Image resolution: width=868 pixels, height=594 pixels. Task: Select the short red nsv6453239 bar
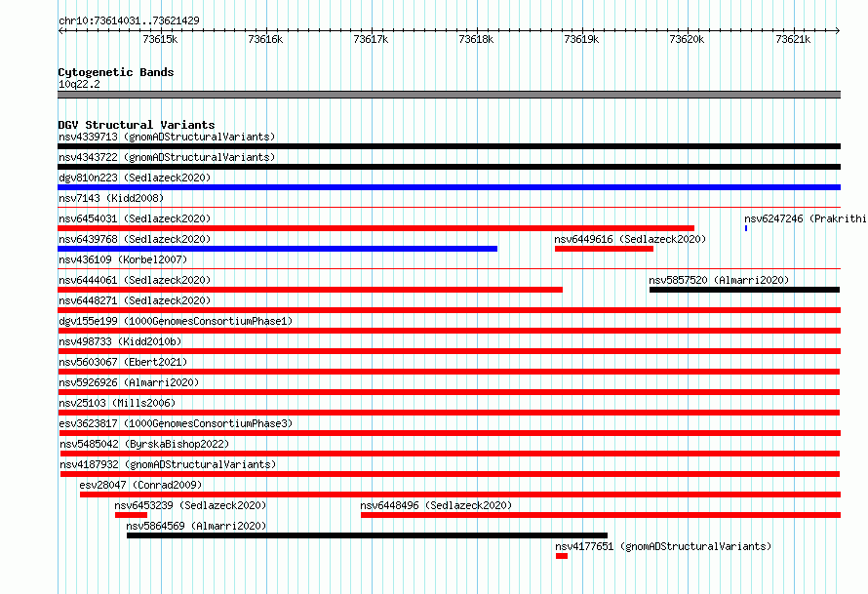click(132, 515)
